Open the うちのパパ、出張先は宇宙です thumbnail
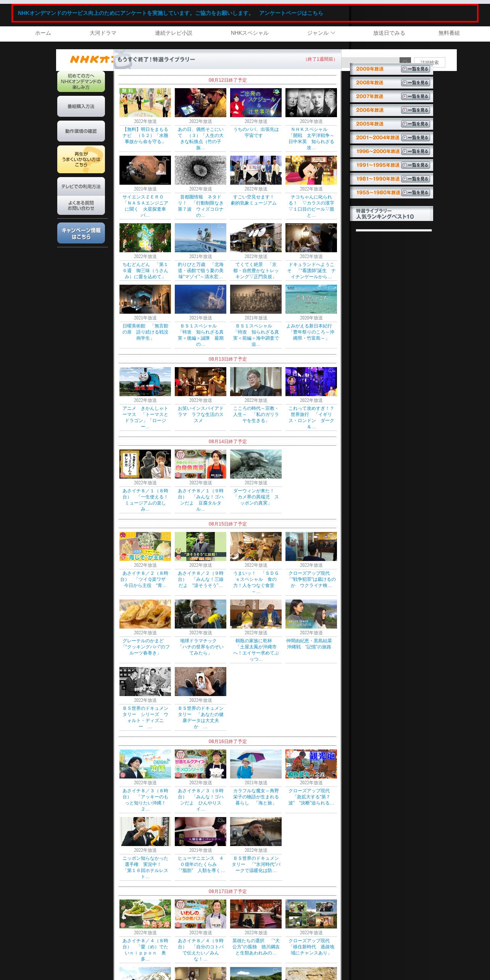Screen dimensions: 490x980 pos(256,103)
